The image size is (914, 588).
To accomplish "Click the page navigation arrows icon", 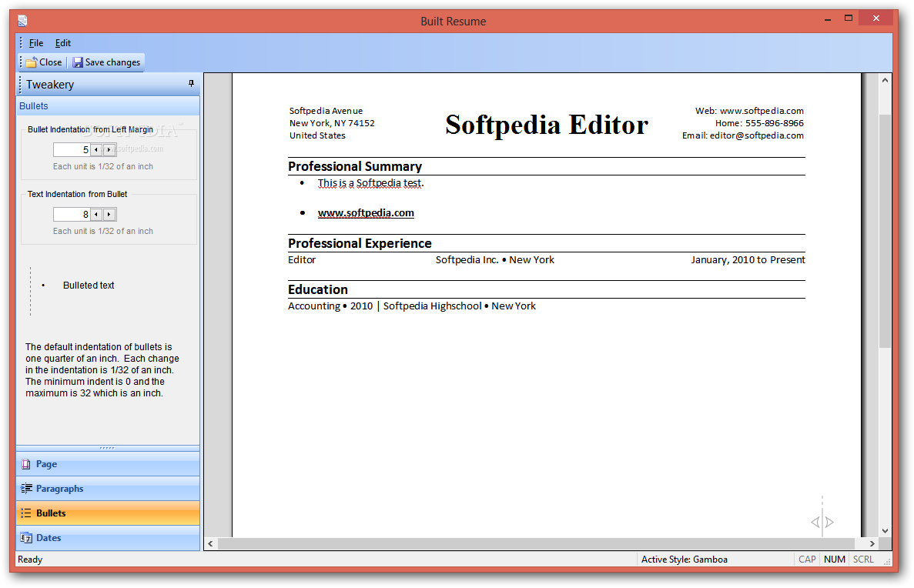I will 822,521.
